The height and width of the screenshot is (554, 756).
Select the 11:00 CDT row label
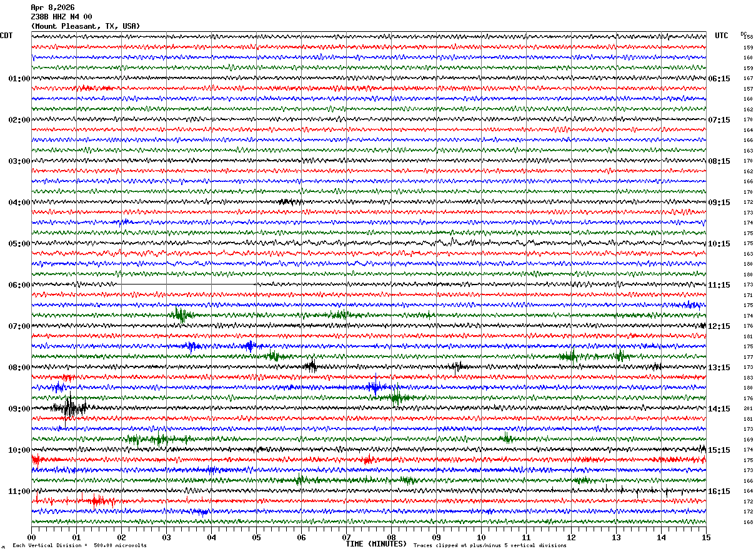pyautogui.click(x=19, y=491)
